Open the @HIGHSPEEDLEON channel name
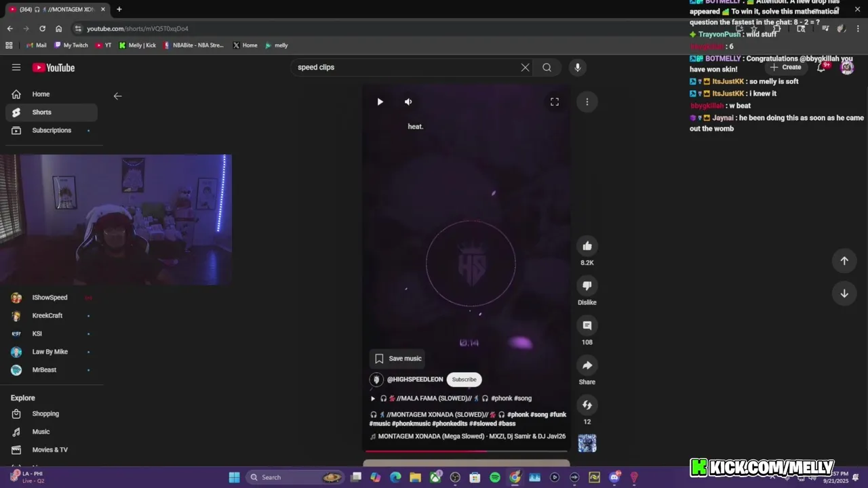 (415, 380)
